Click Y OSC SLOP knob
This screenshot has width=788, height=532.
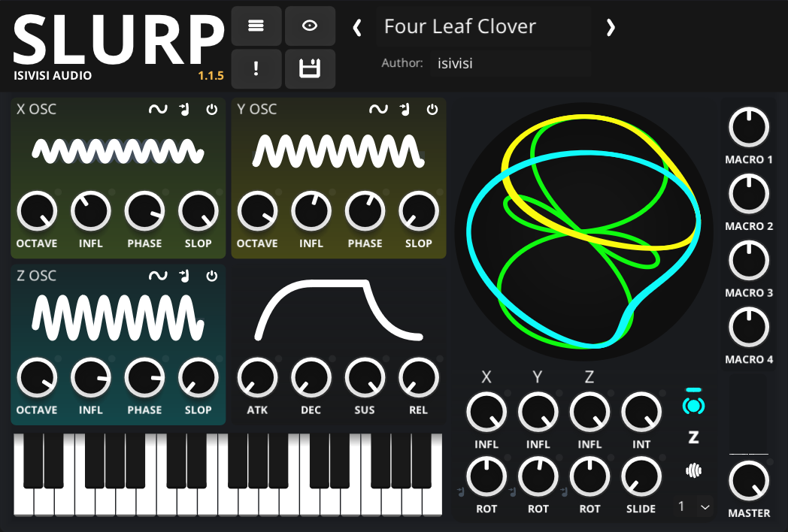(419, 211)
